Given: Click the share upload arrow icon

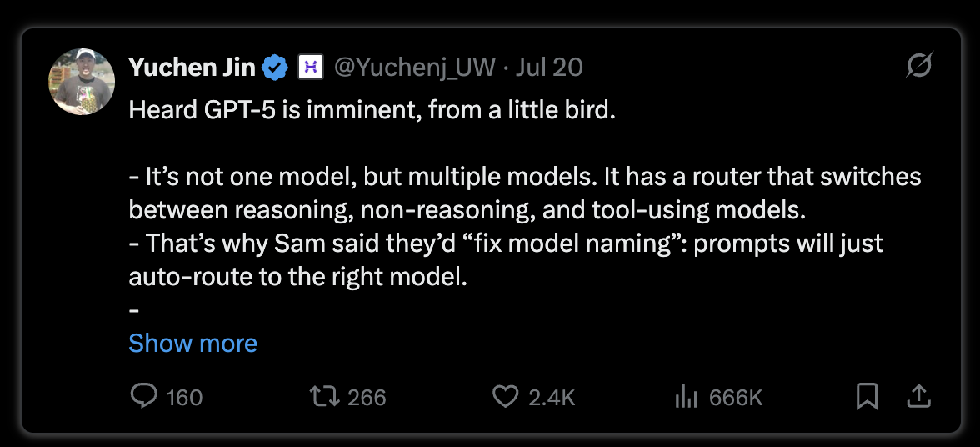Looking at the screenshot, I should coord(918,396).
